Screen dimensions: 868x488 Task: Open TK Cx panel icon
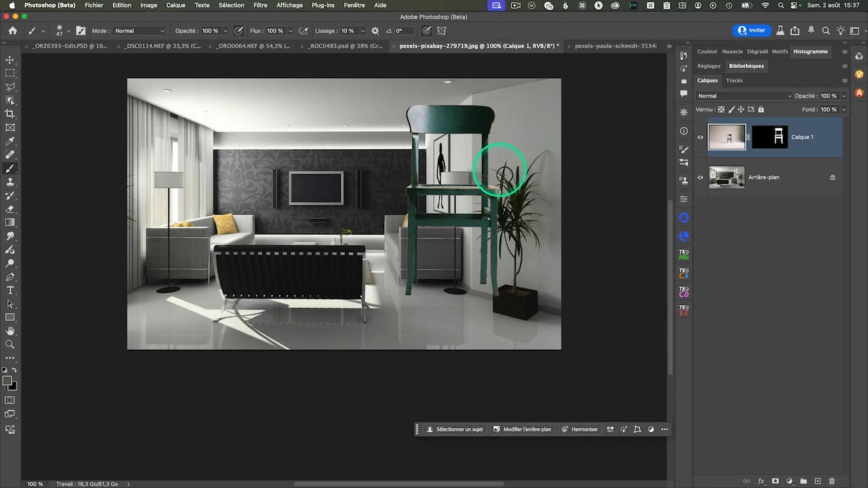tap(684, 273)
